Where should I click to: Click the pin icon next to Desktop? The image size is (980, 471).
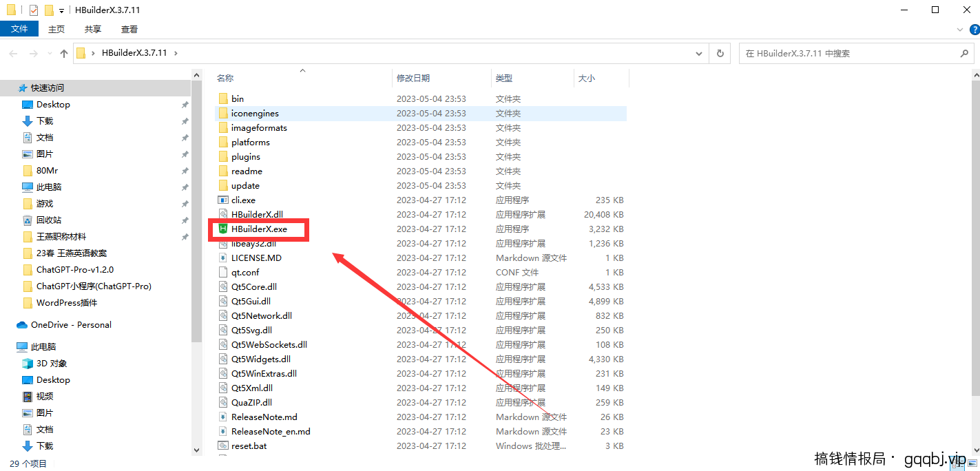tap(185, 104)
